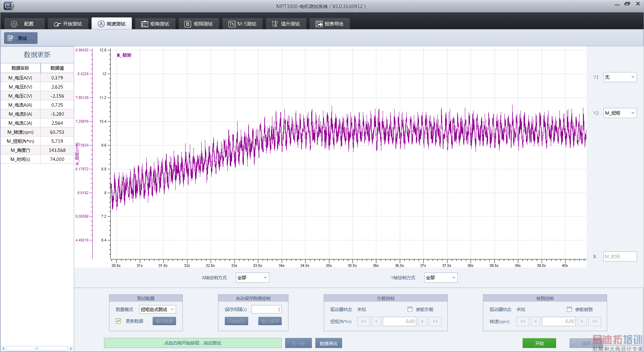Click the 开放测试 tab icon
Viewport: 644px width, 352px height.
point(57,24)
